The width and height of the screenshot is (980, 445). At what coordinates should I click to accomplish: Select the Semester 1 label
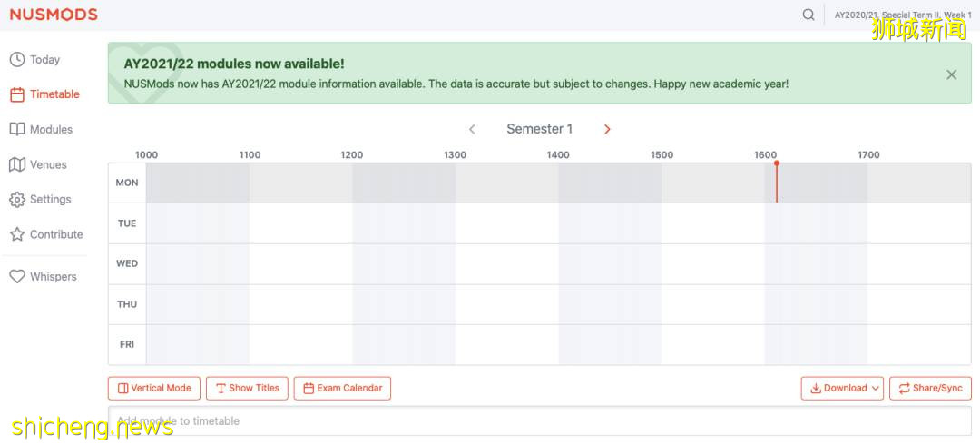pyautogui.click(x=539, y=129)
